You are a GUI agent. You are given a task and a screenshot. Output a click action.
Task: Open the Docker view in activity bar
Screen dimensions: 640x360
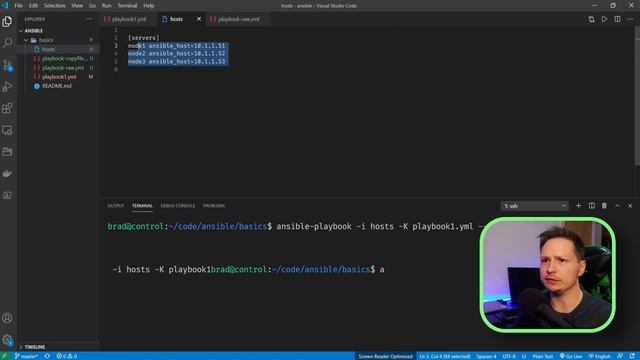[7, 173]
